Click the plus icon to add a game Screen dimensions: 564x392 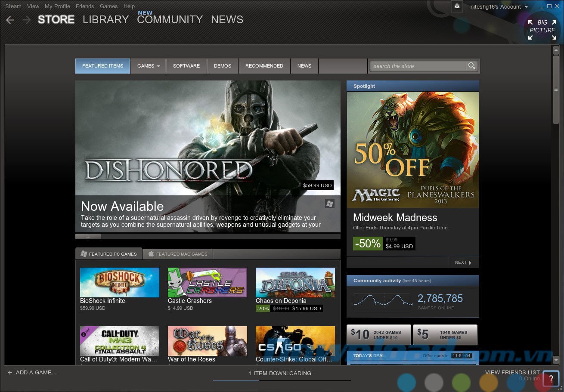(10, 373)
